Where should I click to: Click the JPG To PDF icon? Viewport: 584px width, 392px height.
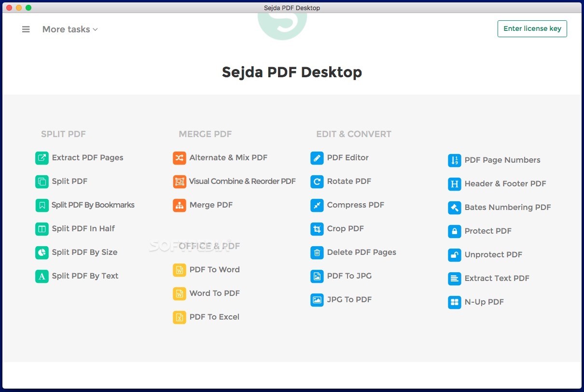(x=317, y=300)
